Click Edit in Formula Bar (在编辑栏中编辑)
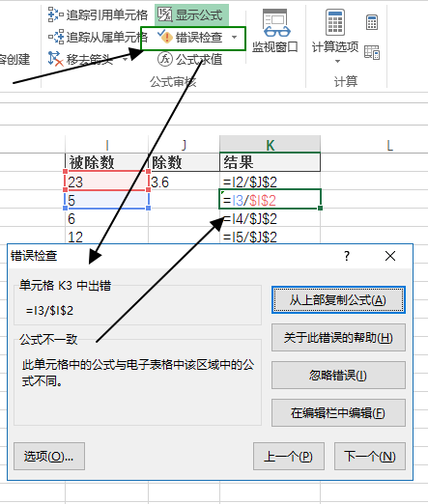Viewport: 428px width, 504px height. (x=338, y=413)
